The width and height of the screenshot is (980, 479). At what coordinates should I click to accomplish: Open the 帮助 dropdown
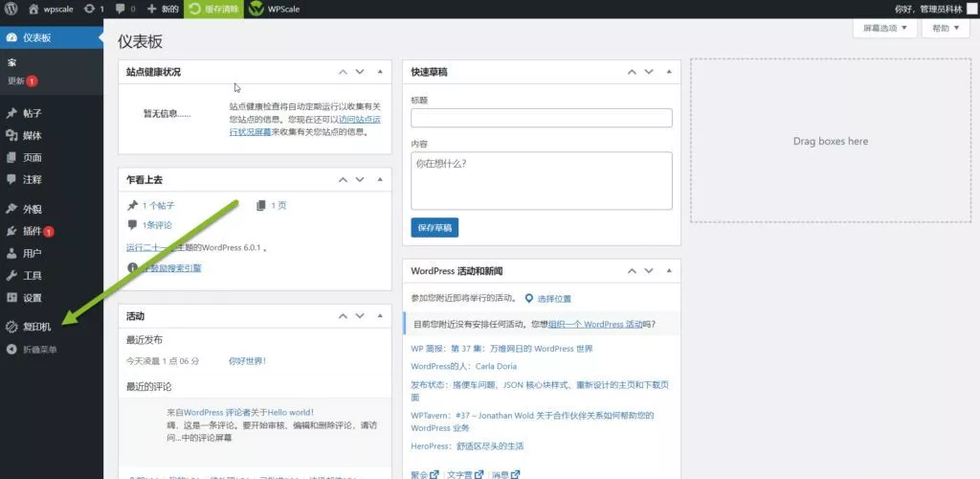pyautogui.click(x=946, y=28)
